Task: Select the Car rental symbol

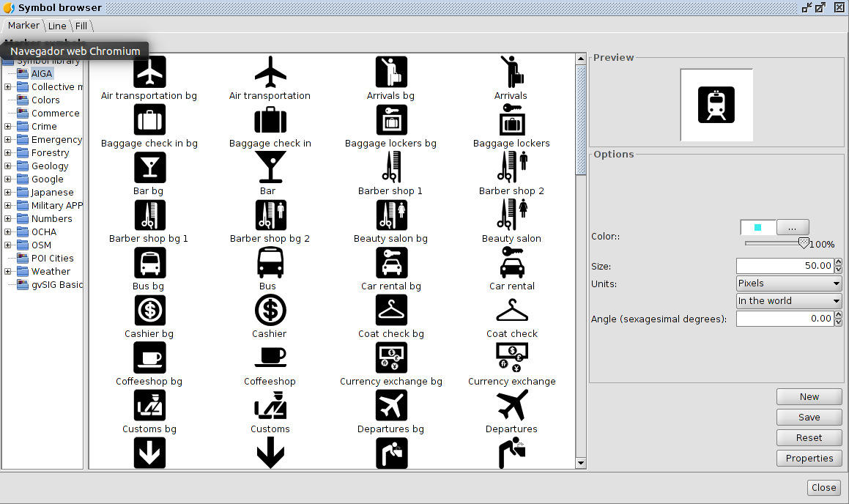Action: [x=511, y=262]
